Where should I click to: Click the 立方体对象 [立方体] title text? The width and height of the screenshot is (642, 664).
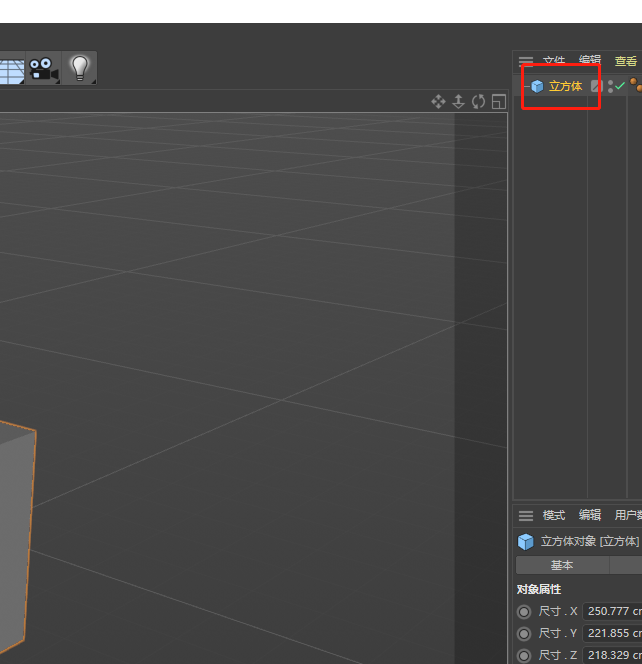tap(590, 541)
